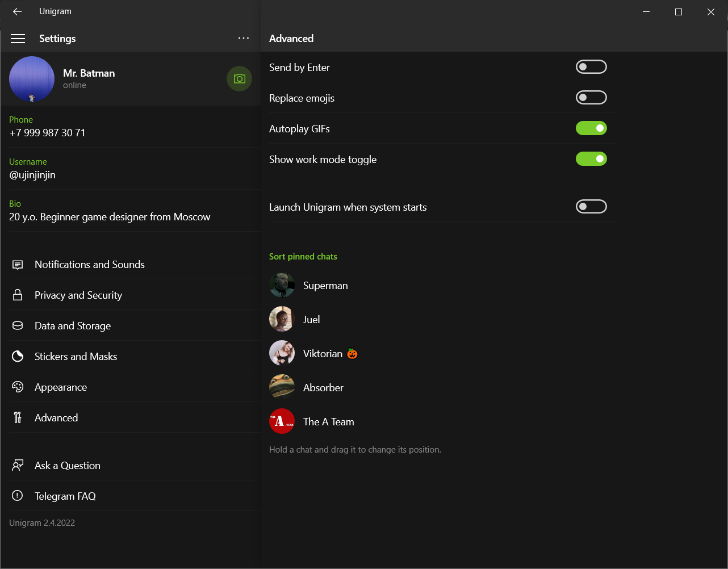
Task: Toggle the Send by Enter switch
Action: tap(591, 67)
